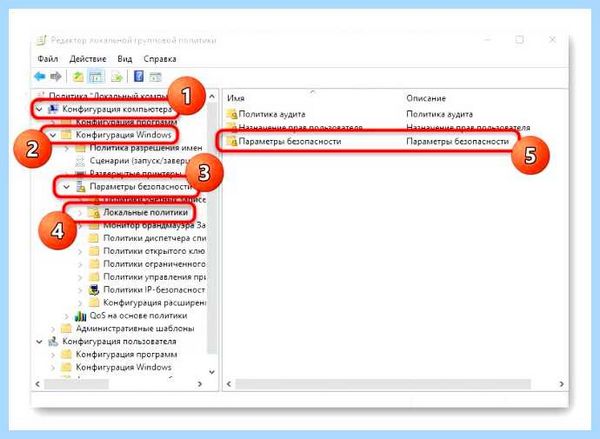Select Монитор брандмауэра tree item
This screenshot has height=439, width=600.
click(155, 225)
